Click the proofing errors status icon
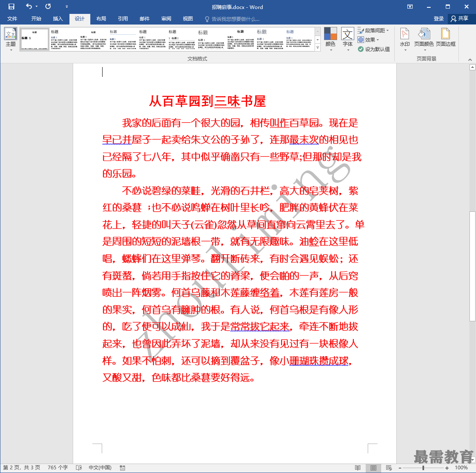Image resolution: width=476 pixels, height=473 pixels. 78,468
